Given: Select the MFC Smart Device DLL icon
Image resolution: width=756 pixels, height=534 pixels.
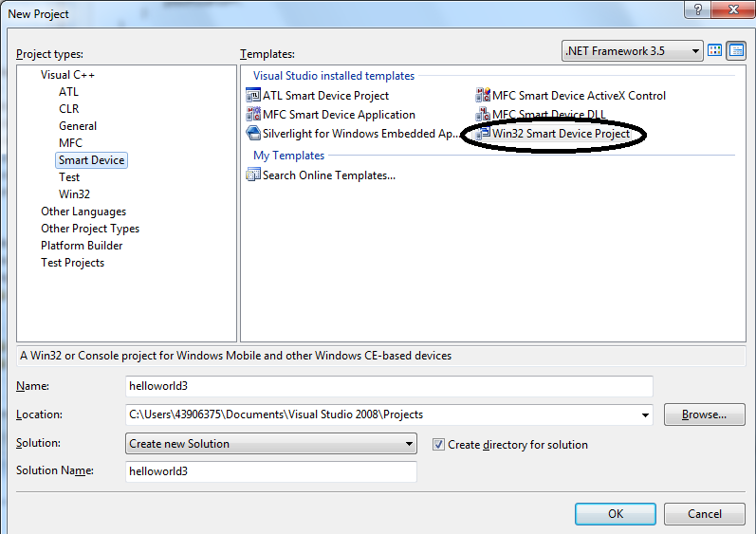Looking at the screenshot, I should 483,114.
